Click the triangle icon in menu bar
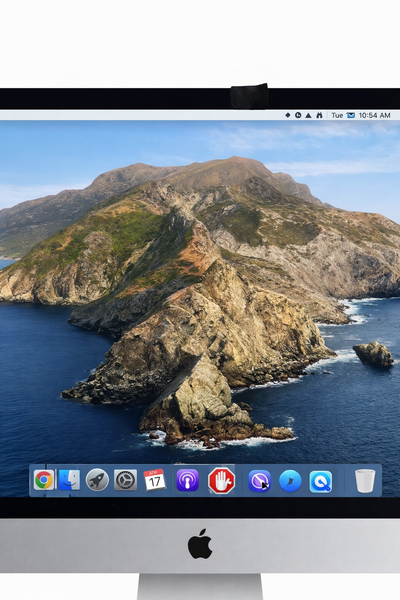 pos(308,115)
